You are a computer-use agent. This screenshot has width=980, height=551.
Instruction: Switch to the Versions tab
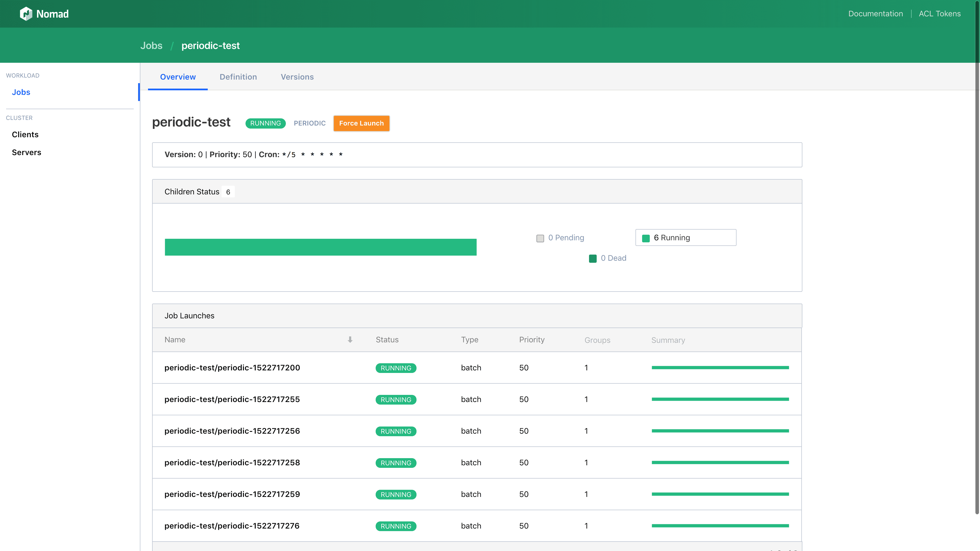tap(297, 77)
